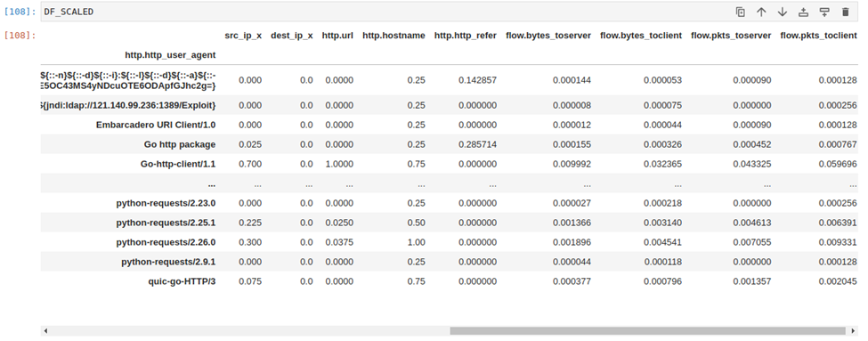The image size is (868, 341).
Task: Click the http.http_user_agent index label
Action: click(171, 55)
